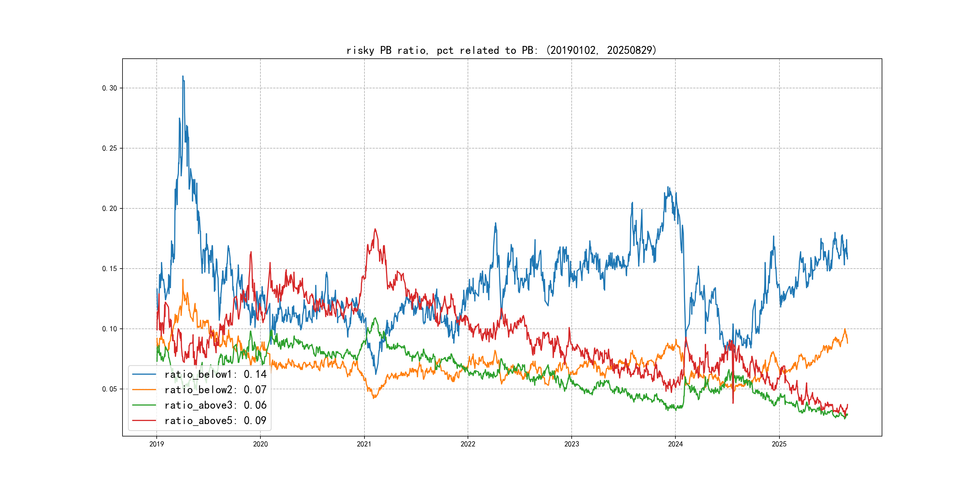This screenshot has width=980, height=490.
Task: Click the 2022 x-axis tick label
Action: (468, 444)
